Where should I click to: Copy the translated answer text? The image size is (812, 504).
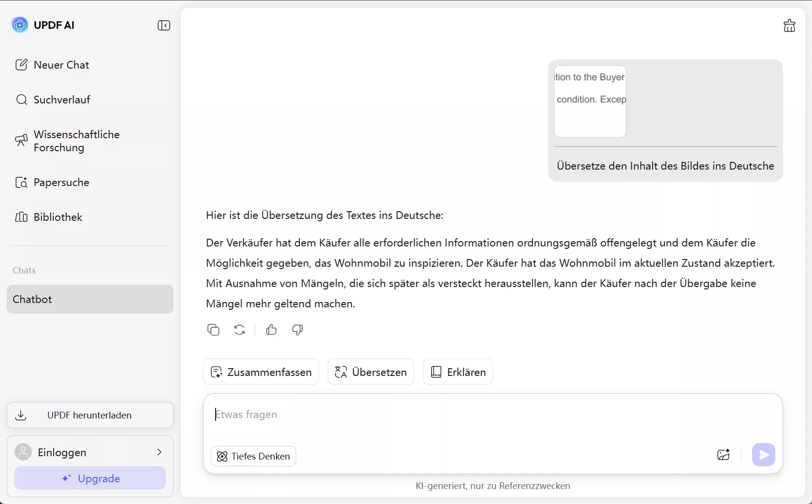[x=213, y=330]
